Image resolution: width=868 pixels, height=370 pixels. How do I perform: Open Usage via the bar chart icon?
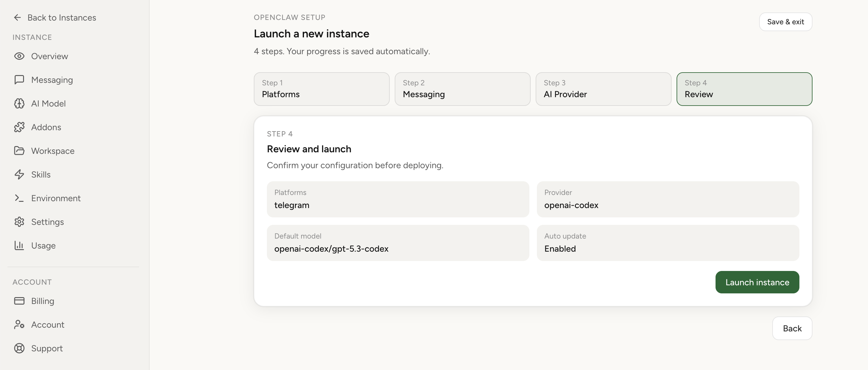coord(19,245)
